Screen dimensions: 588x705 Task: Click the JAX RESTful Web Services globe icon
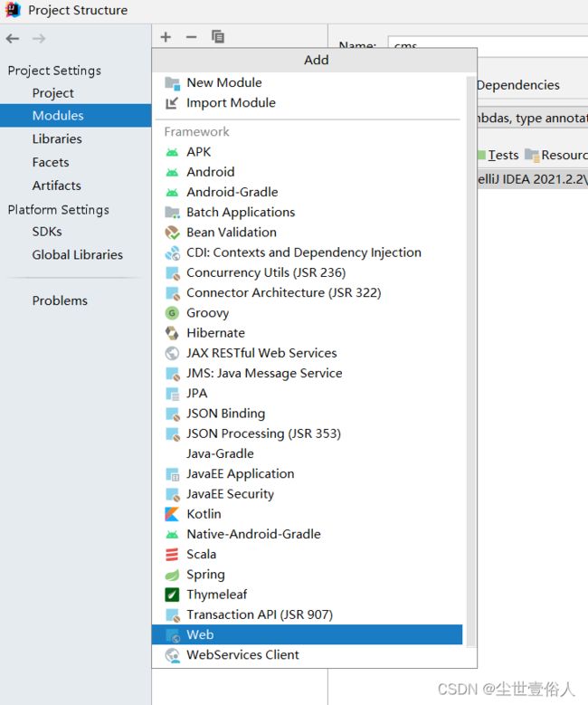[x=172, y=353]
